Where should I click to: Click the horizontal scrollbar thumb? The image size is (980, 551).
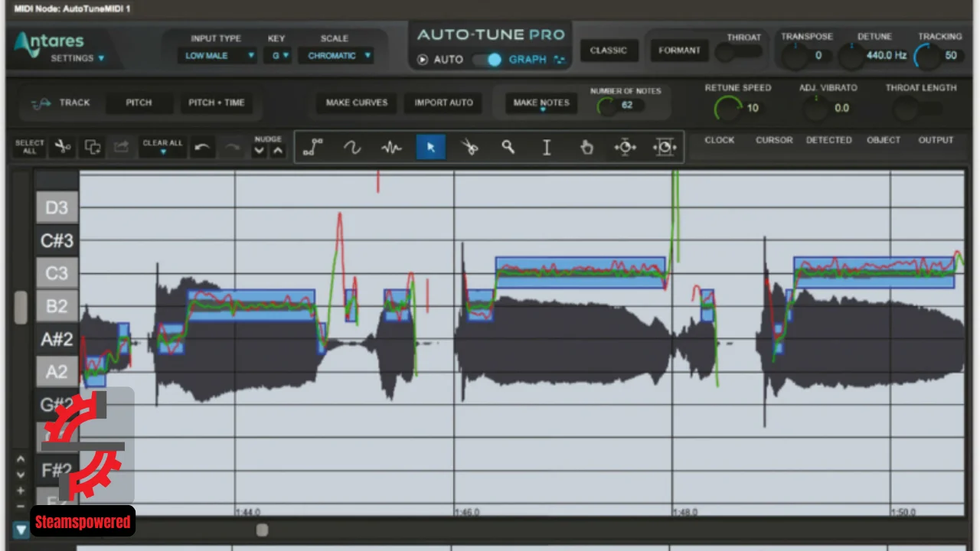point(262,530)
